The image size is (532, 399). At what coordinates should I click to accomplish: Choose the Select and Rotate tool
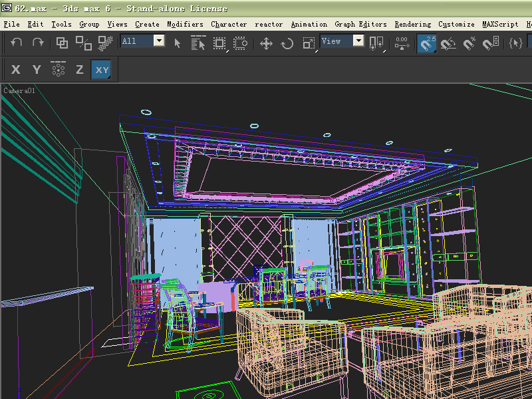click(287, 43)
